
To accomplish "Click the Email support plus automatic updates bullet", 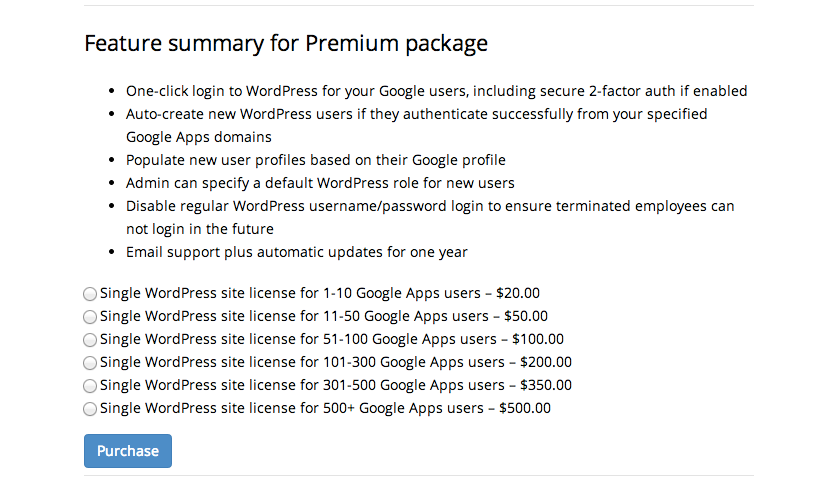I will click(x=297, y=252).
